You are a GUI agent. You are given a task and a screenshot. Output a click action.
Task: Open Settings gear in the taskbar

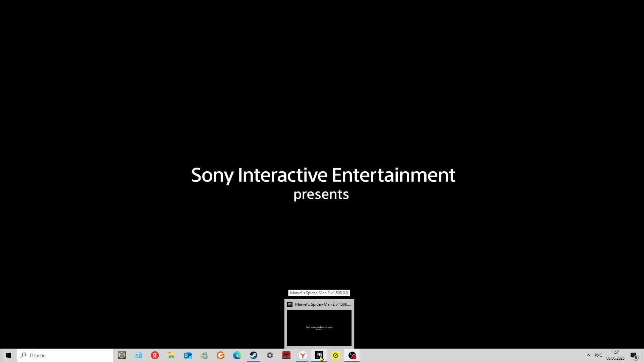pos(270,355)
